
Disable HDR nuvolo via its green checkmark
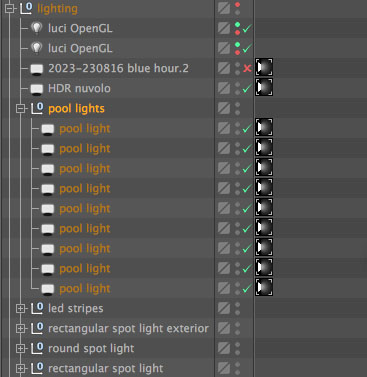pyautogui.click(x=247, y=88)
